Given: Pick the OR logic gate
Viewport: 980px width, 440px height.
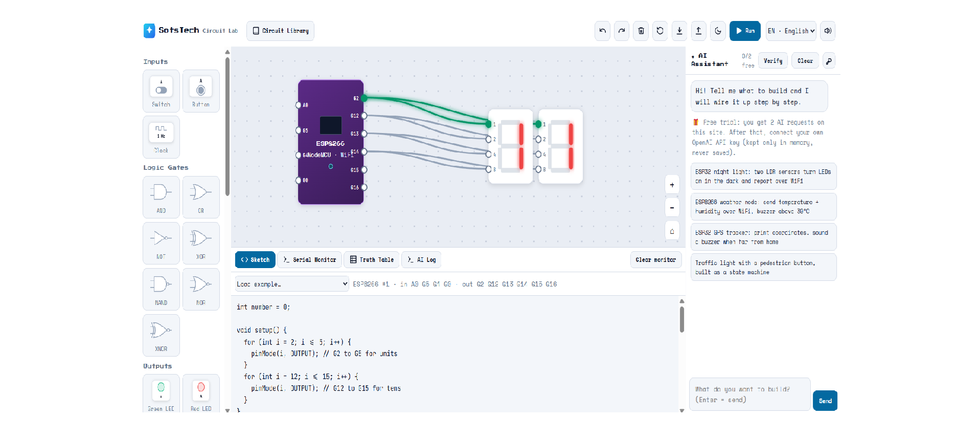Looking at the screenshot, I should pos(201,197).
